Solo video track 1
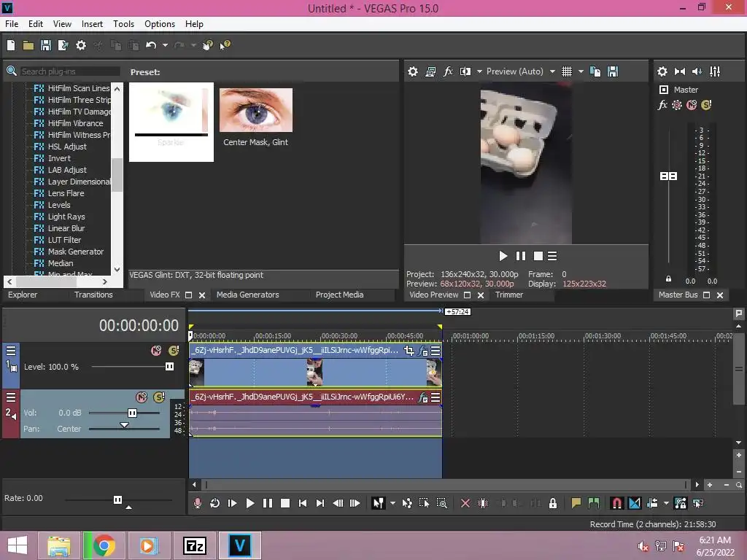The image size is (747, 560). coord(174,351)
